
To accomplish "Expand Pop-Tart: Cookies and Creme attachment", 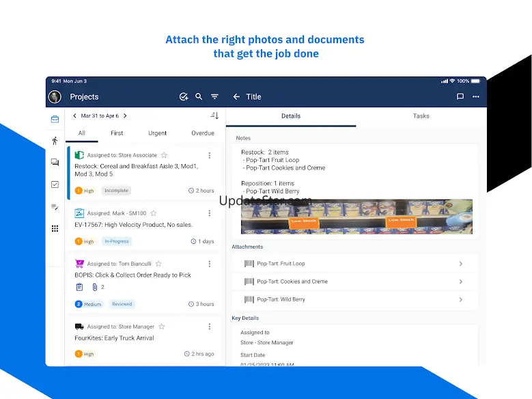I will (x=460, y=281).
